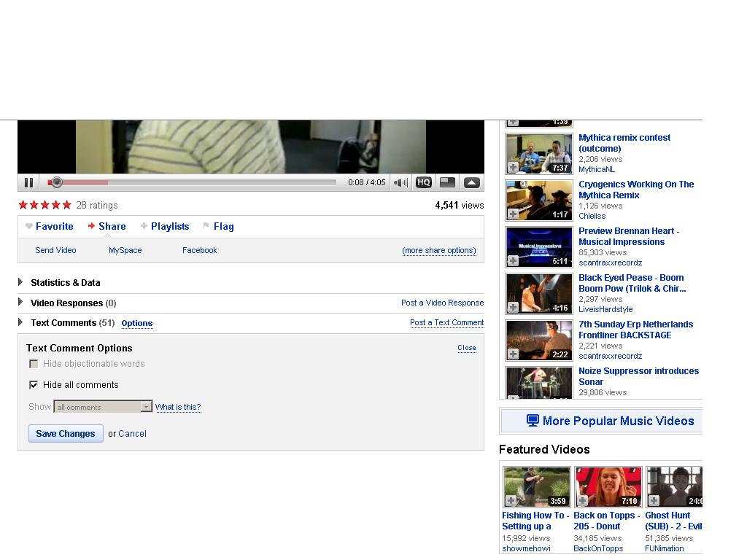
Task: Visit LiveisHardstyle channel
Action: (605, 309)
